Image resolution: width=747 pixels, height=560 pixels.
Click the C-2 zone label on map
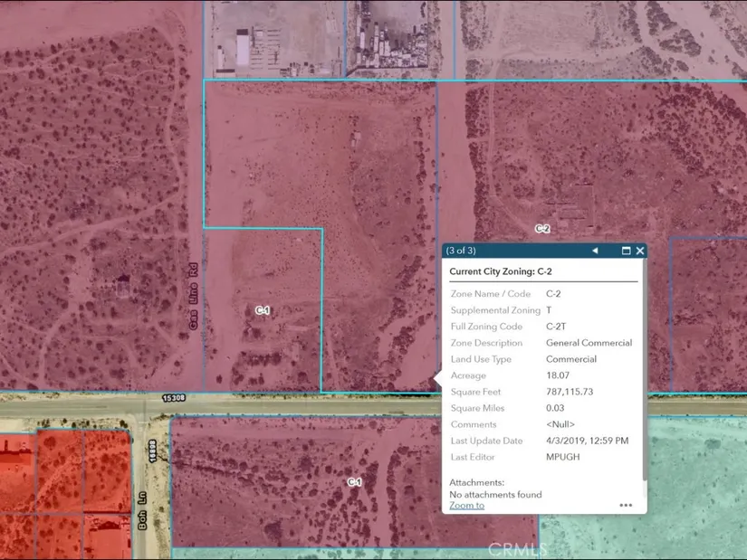(x=542, y=229)
